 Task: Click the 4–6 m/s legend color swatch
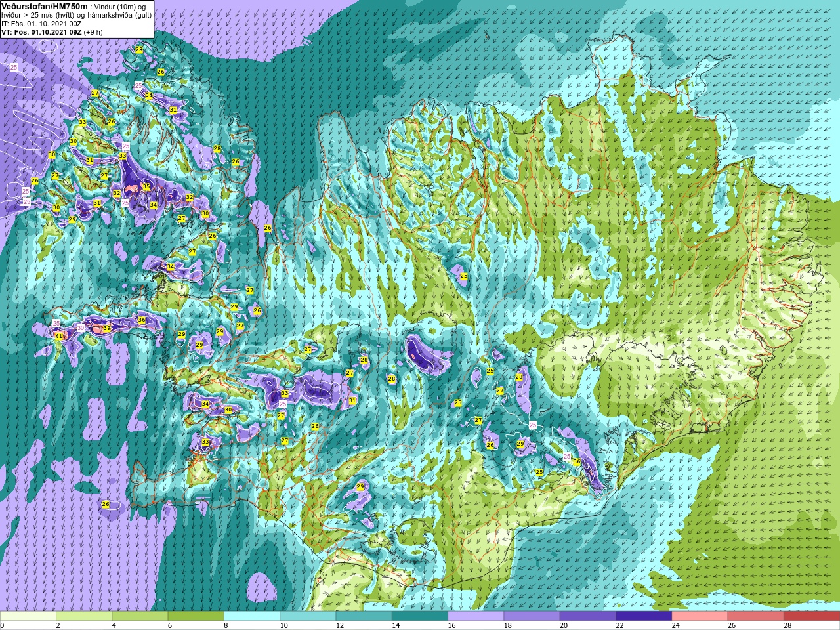coord(140,616)
